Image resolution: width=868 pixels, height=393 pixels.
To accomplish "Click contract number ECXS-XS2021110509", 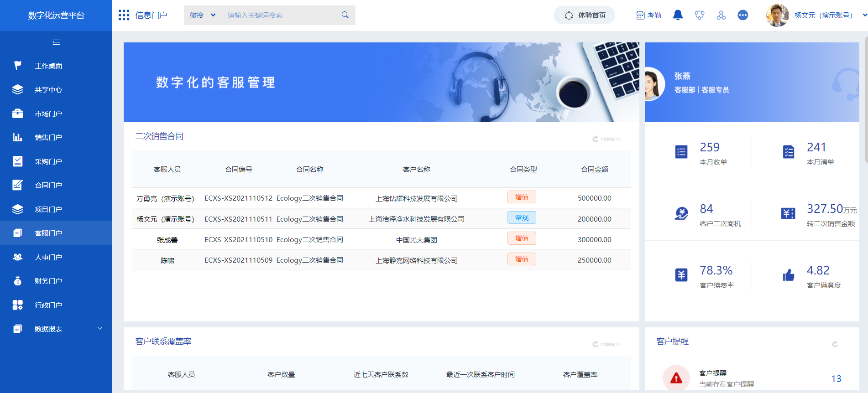I will (x=238, y=260).
